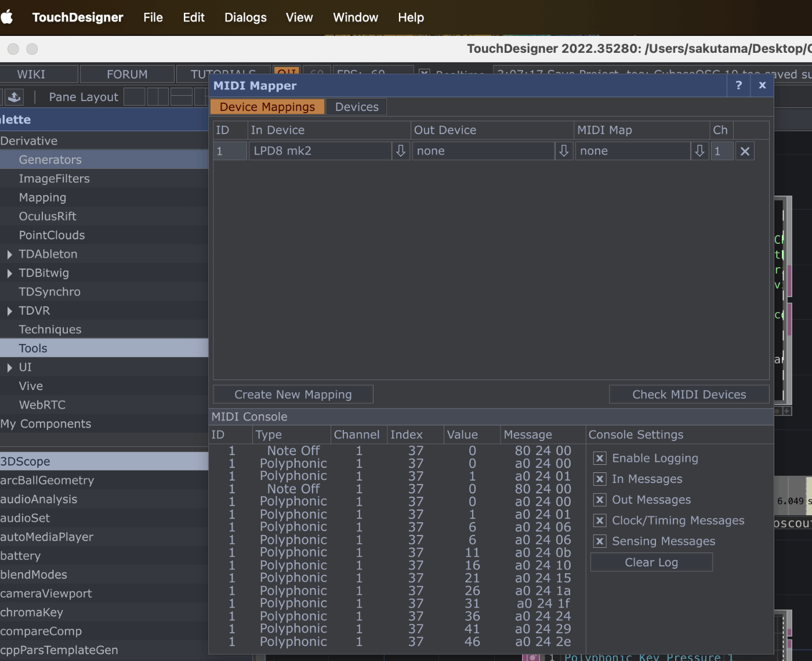This screenshot has height=661, width=812.
Task: Open the Dialogs menu
Action: tap(245, 17)
